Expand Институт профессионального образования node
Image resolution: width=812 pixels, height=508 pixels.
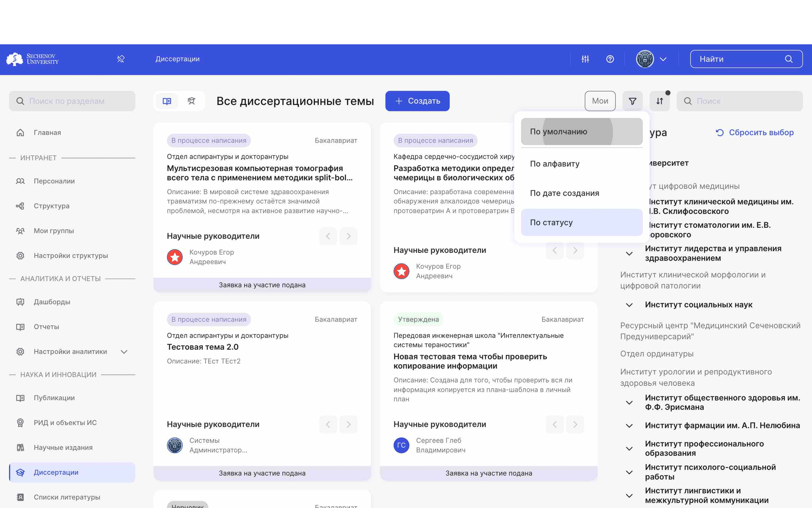pyautogui.click(x=629, y=448)
